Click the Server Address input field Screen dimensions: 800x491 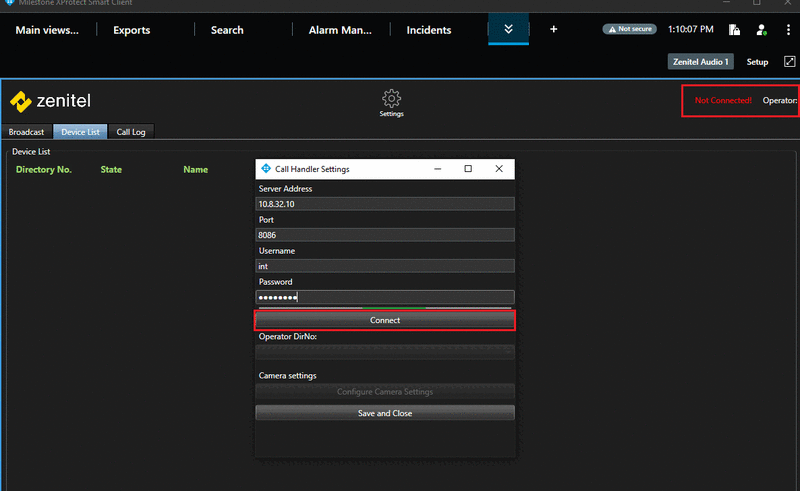(385, 204)
